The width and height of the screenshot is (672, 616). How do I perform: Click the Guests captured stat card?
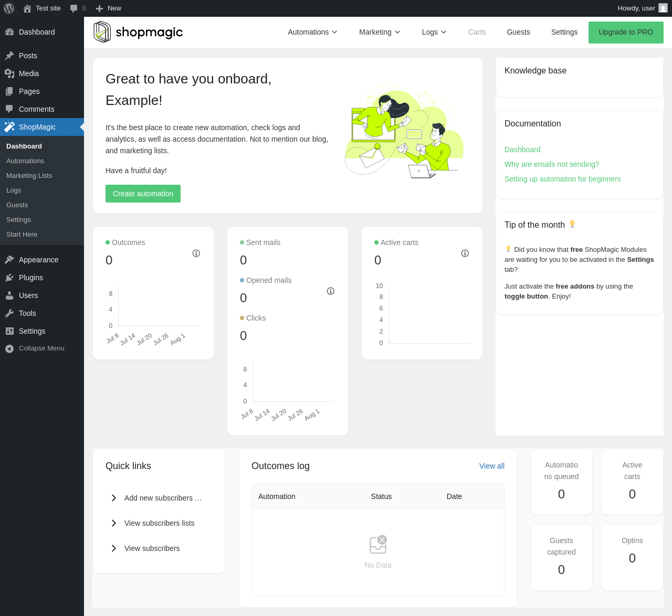(x=561, y=557)
